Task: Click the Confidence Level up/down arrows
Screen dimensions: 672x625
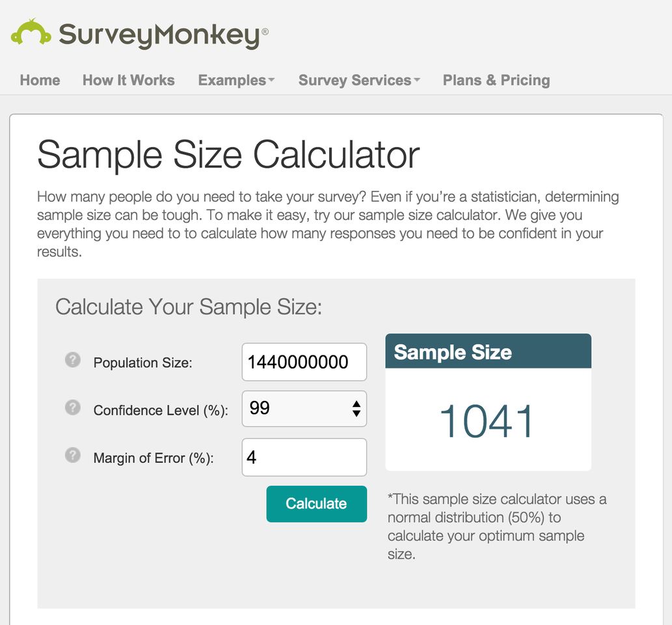Action: pos(356,409)
